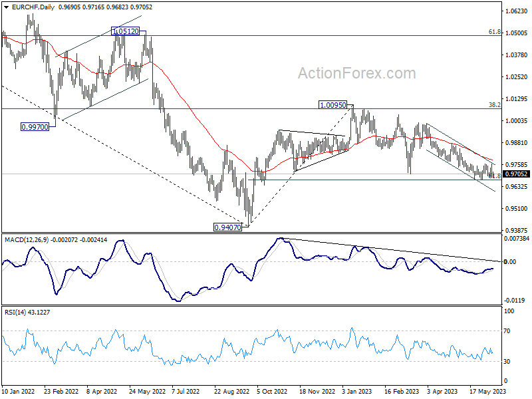Click the 0.97585 price axis value
This screenshot has height=399, width=532.
pos(517,165)
